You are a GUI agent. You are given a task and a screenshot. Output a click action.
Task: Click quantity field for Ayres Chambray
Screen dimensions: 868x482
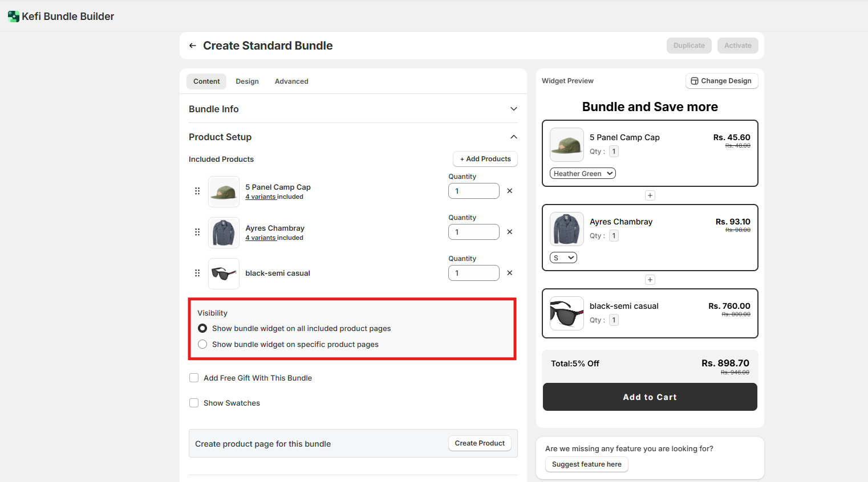point(473,232)
